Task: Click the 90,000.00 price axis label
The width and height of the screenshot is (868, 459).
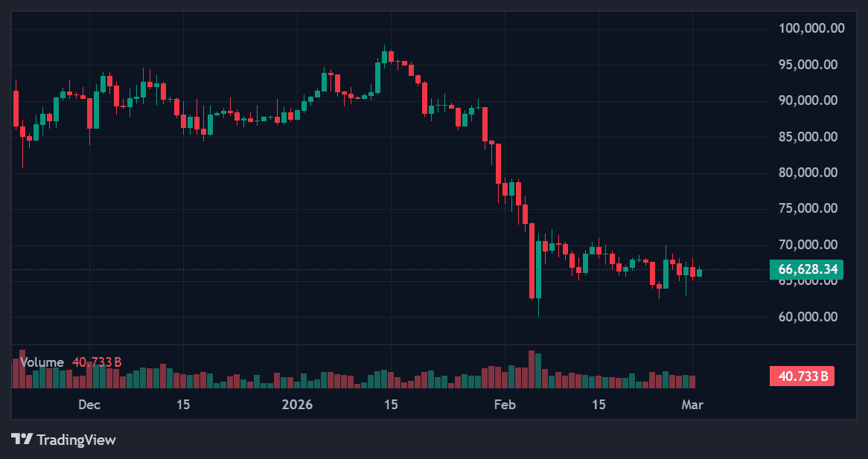Action: point(811,100)
